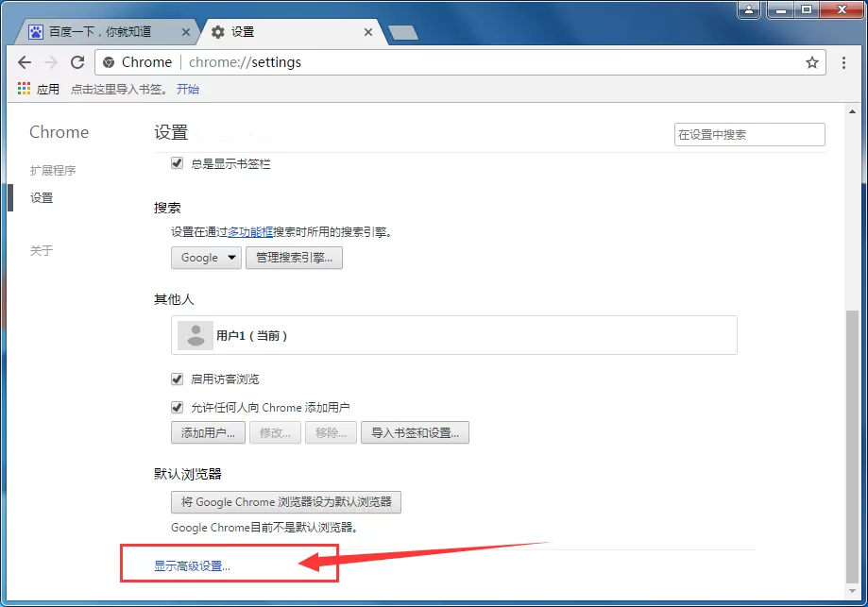Click the 用户1（当前）profile row

tap(454, 335)
